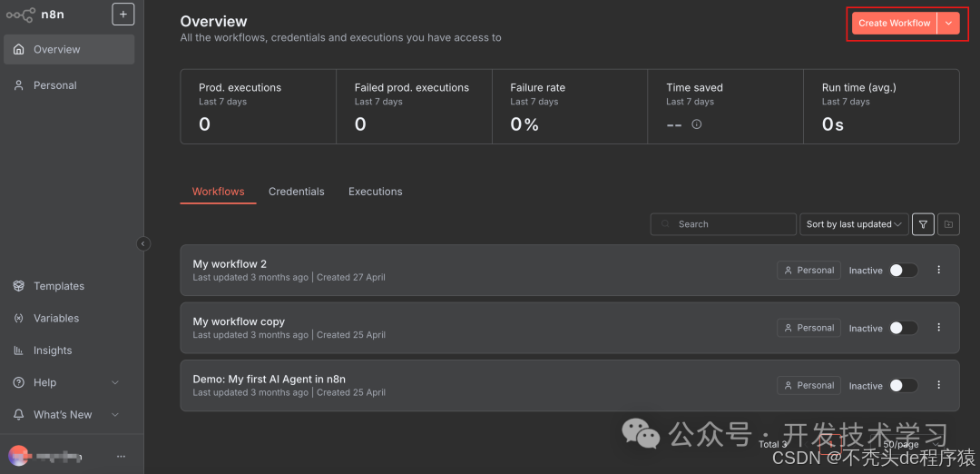This screenshot has height=474, width=980.
Task: Click the filter funnel icon
Action: pyautogui.click(x=924, y=224)
